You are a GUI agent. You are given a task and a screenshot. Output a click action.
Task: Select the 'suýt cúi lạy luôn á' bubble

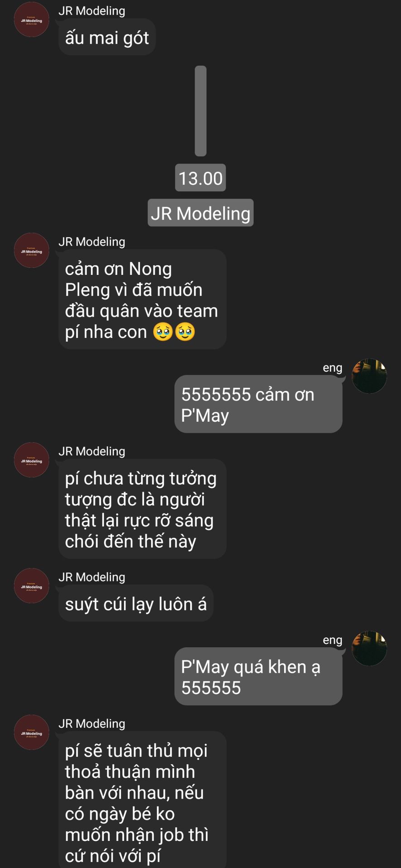(136, 604)
